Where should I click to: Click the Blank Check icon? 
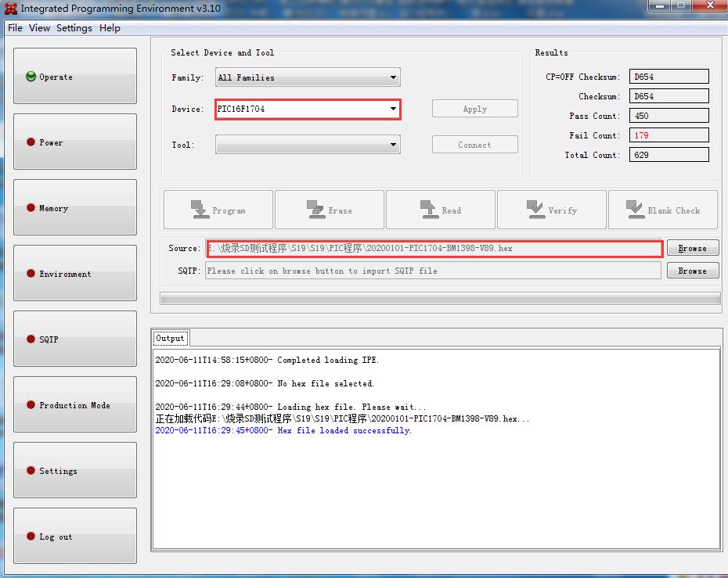coord(635,210)
